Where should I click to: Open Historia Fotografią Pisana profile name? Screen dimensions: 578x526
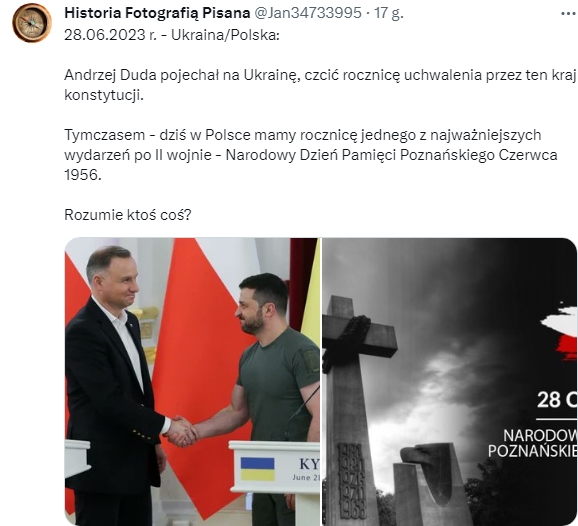[x=157, y=13]
